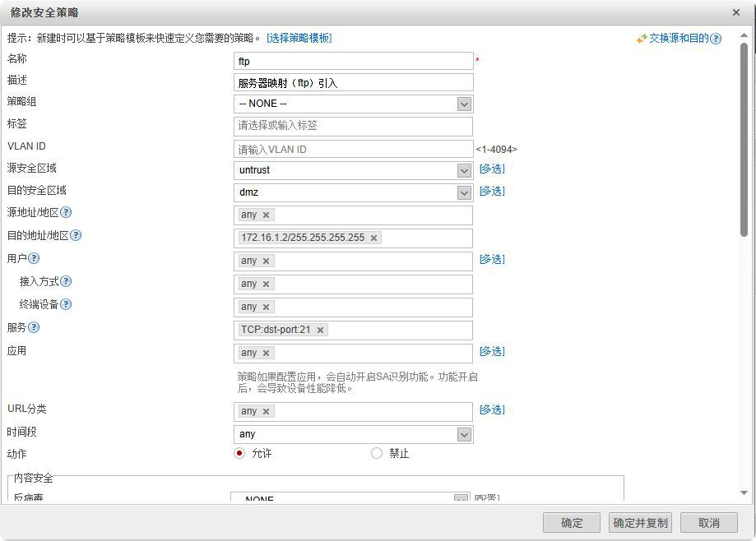The image size is (756, 541).
Task: Click 交换源和目的 link
Action: tap(678, 38)
